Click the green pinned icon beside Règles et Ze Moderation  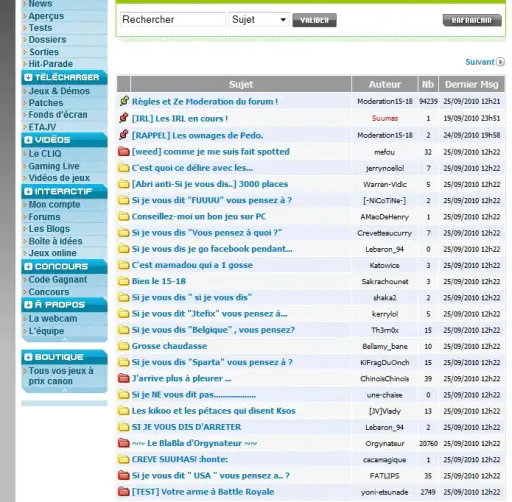pos(124,101)
